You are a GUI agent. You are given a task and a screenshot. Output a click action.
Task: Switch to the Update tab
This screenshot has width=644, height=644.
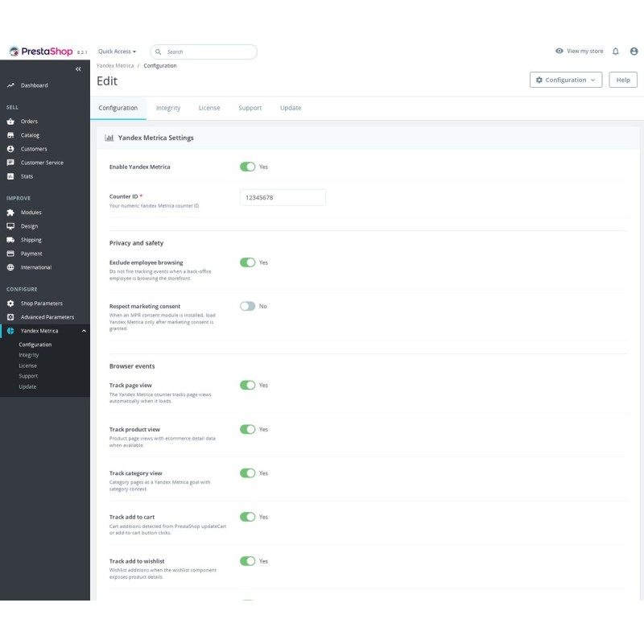coord(291,108)
